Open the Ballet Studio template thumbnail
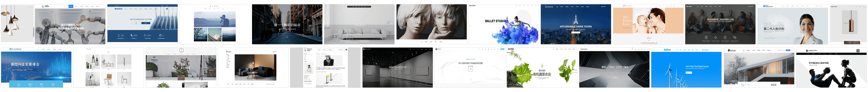 pyautogui.click(x=503, y=24)
